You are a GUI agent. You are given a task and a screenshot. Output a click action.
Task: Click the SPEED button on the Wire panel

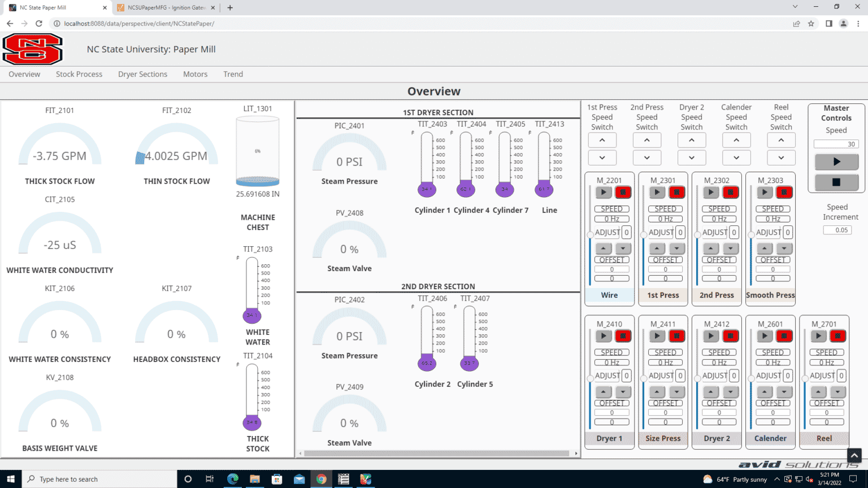coord(611,208)
